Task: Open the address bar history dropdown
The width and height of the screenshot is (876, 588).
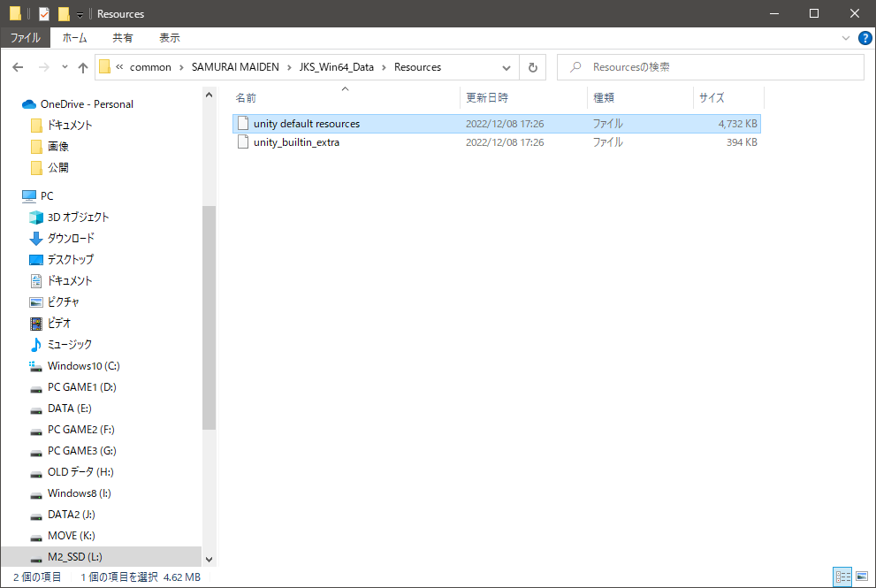Action: click(507, 67)
